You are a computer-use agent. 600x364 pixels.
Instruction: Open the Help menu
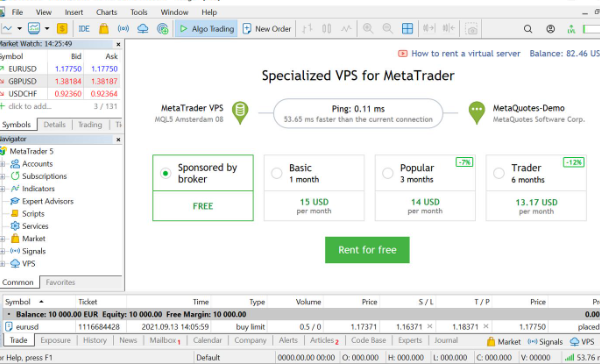(209, 12)
